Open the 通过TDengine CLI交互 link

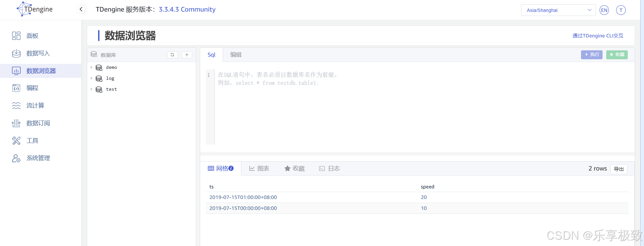[x=598, y=36]
